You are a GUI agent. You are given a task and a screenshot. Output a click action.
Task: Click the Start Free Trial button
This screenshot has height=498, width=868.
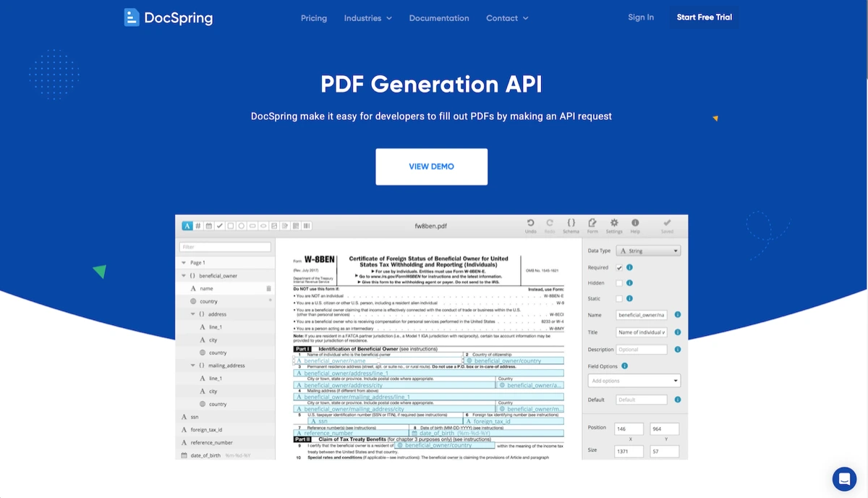(704, 17)
